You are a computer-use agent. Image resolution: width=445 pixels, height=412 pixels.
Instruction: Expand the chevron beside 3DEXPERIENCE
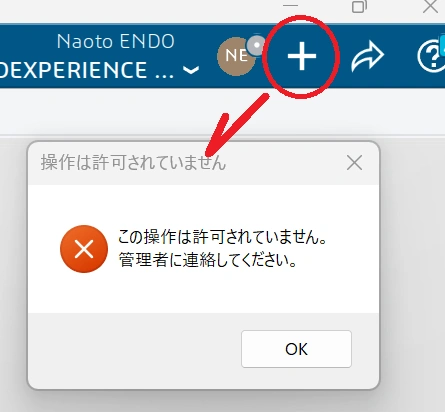(191, 70)
